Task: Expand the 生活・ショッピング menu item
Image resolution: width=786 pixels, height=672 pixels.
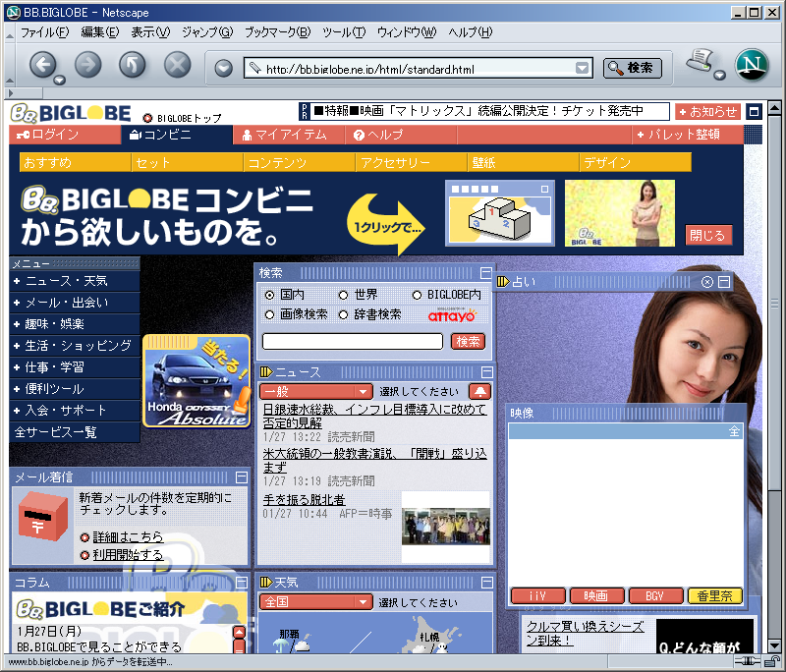Action: (75, 346)
